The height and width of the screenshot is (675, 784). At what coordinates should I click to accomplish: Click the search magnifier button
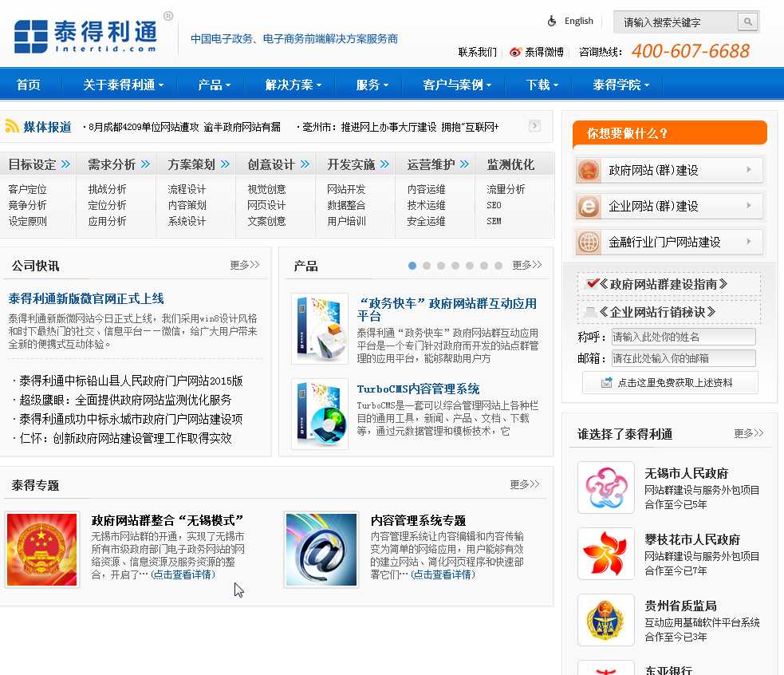coord(747,22)
